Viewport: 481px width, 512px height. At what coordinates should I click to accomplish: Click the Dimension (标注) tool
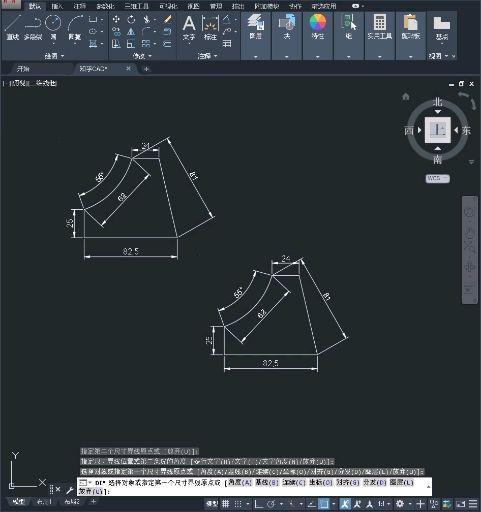(210, 28)
